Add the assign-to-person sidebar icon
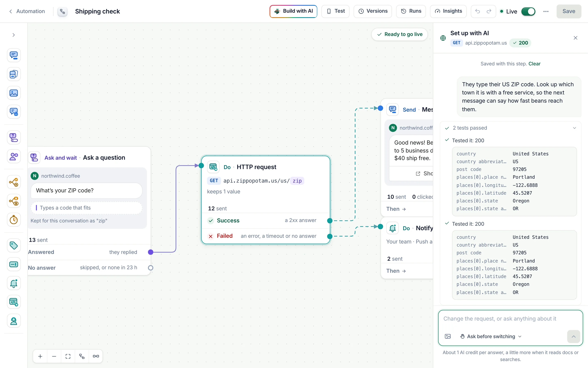The width and height of the screenshot is (588, 368). point(14,156)
